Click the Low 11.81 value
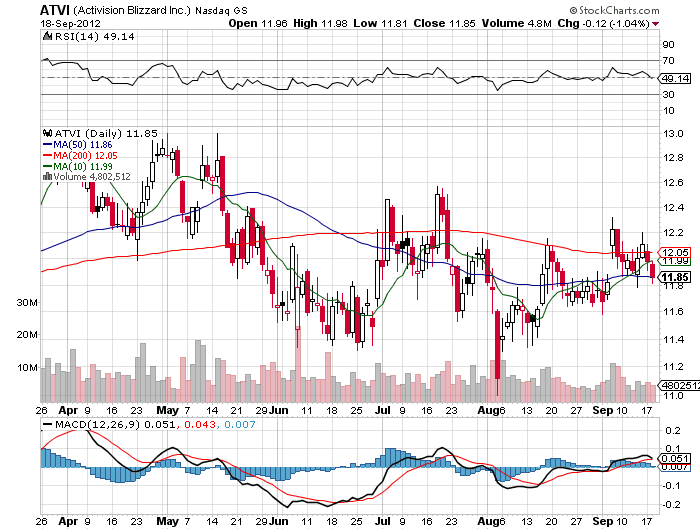This screenshot has height=530, width=700. (x=380, y=24)
